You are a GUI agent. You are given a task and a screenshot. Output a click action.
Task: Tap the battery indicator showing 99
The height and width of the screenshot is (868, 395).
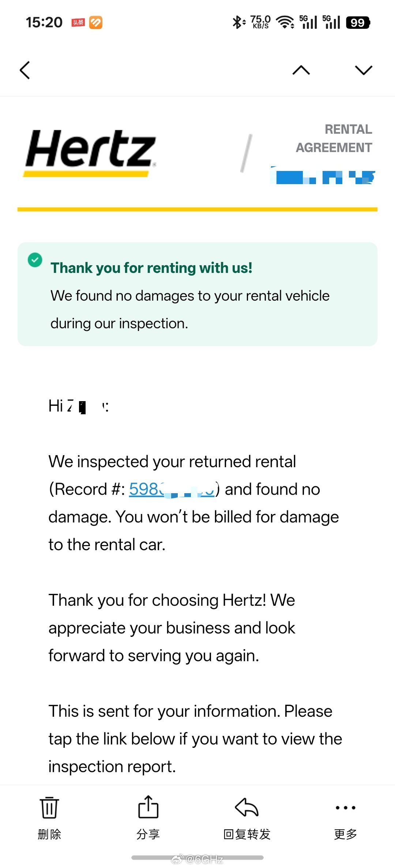358,23
